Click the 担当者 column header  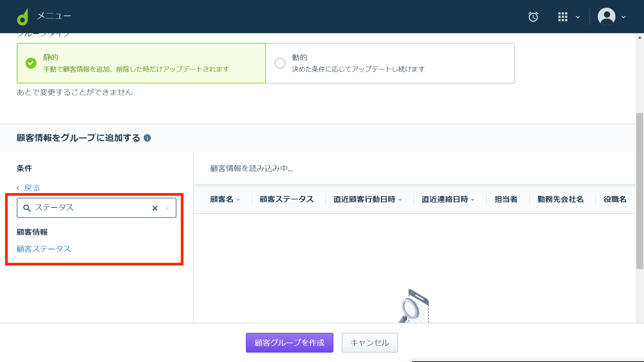506,199
